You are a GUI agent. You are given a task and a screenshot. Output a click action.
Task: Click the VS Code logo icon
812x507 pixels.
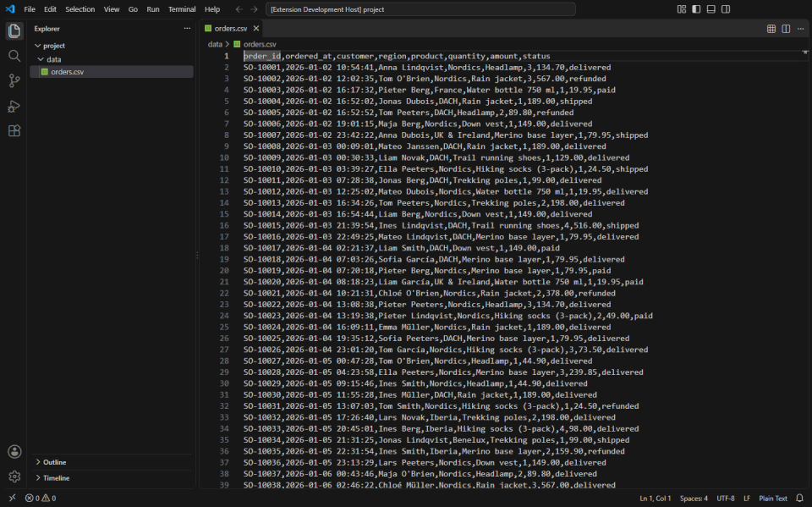[10, 8]
